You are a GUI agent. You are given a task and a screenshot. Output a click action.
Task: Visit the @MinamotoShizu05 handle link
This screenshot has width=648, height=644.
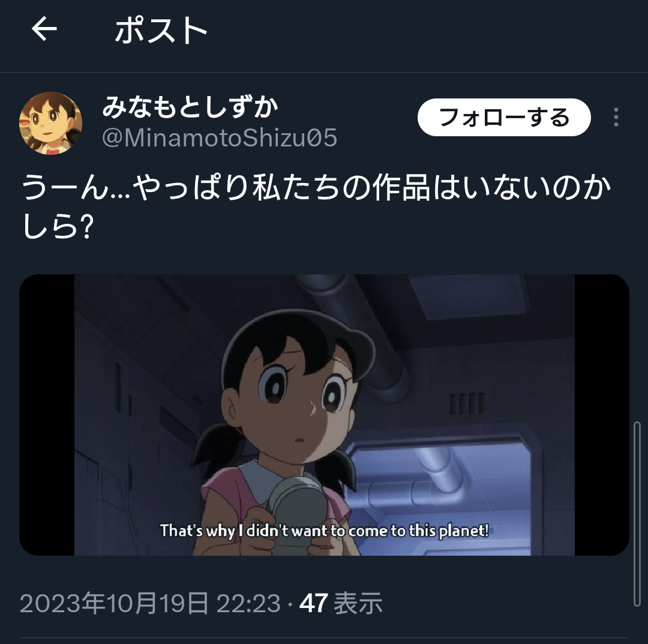point(220,138)
